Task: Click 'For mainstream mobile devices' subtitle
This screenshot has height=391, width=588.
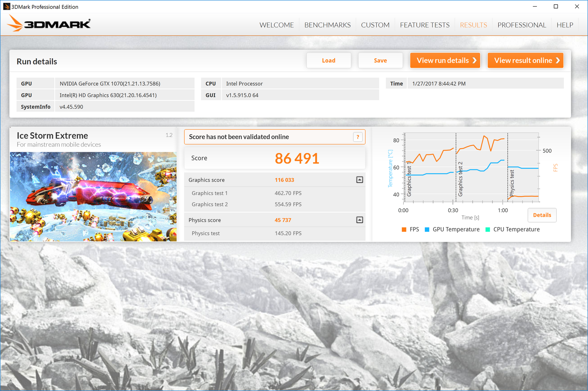Action: pyautogui.click(x=59, y=145)
